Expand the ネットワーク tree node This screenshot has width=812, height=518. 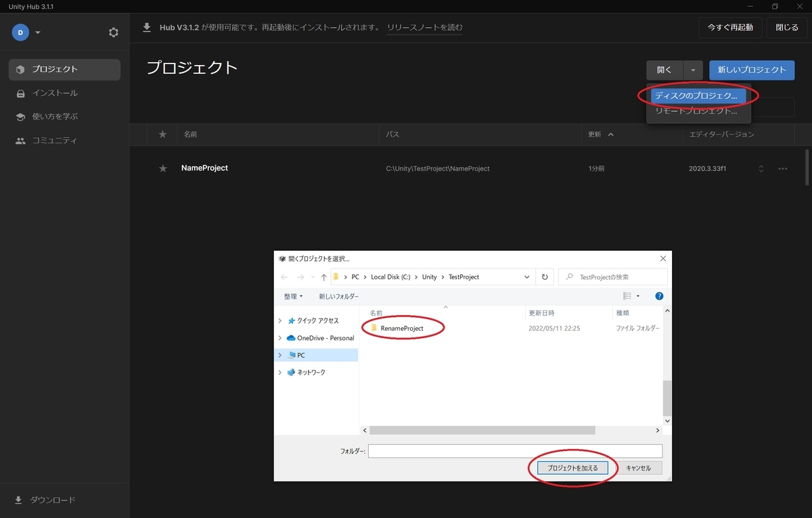click(x=280, y=373)
